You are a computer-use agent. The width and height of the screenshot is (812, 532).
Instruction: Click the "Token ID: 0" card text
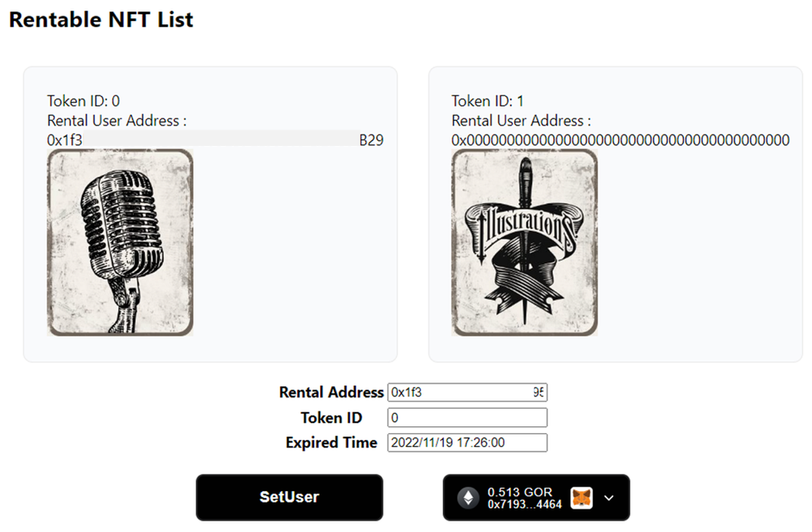[x=83, y=101]
